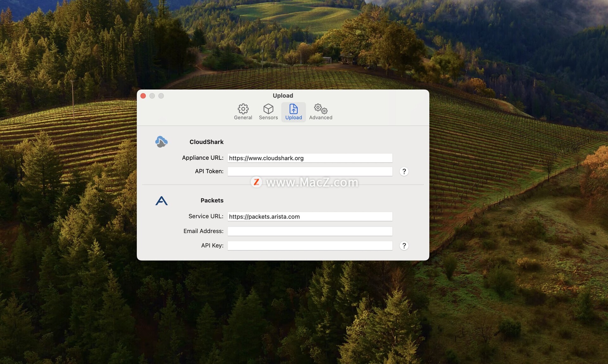
Task: Click the Packets section heading
Action: pos(212,200)
